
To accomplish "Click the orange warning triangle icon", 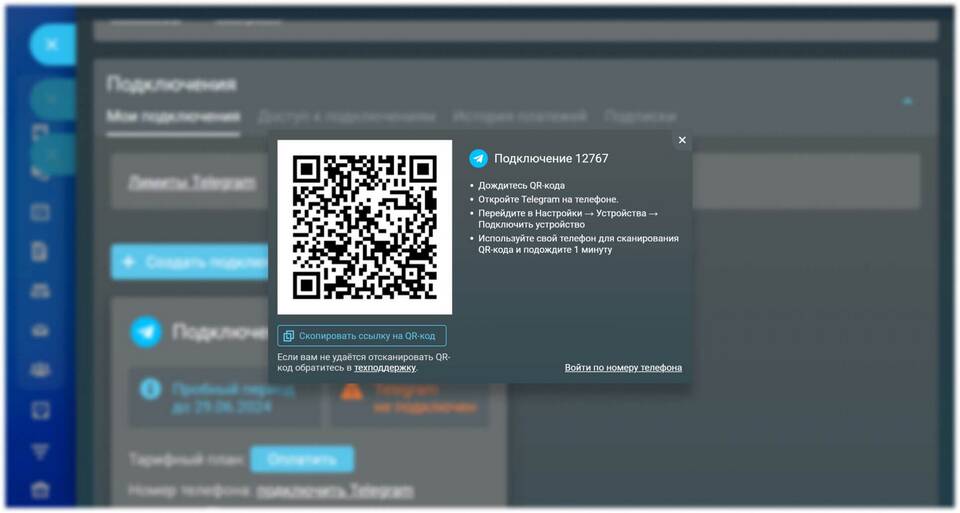I will (351, 391).
